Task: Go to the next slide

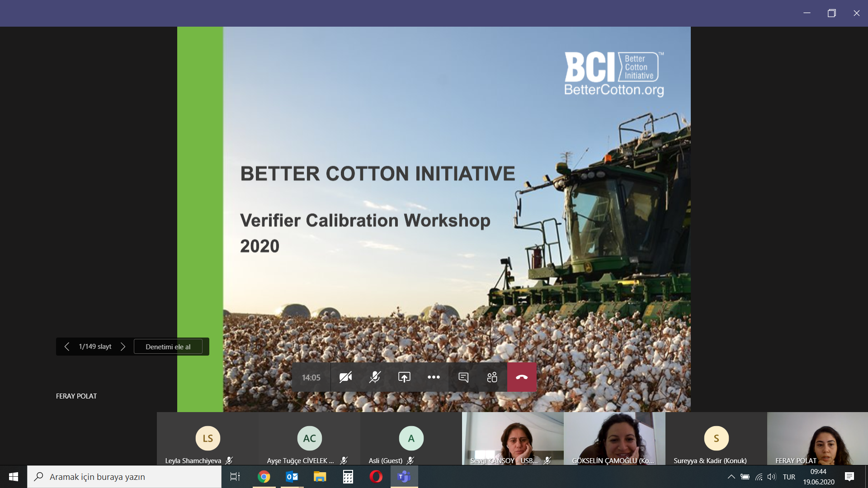Action: (123, 347)
